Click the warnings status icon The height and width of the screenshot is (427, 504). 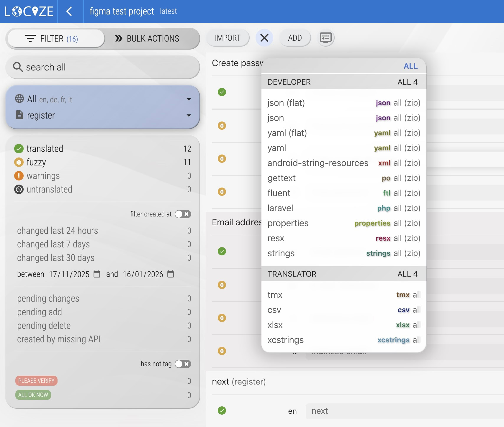pos(19,176)
